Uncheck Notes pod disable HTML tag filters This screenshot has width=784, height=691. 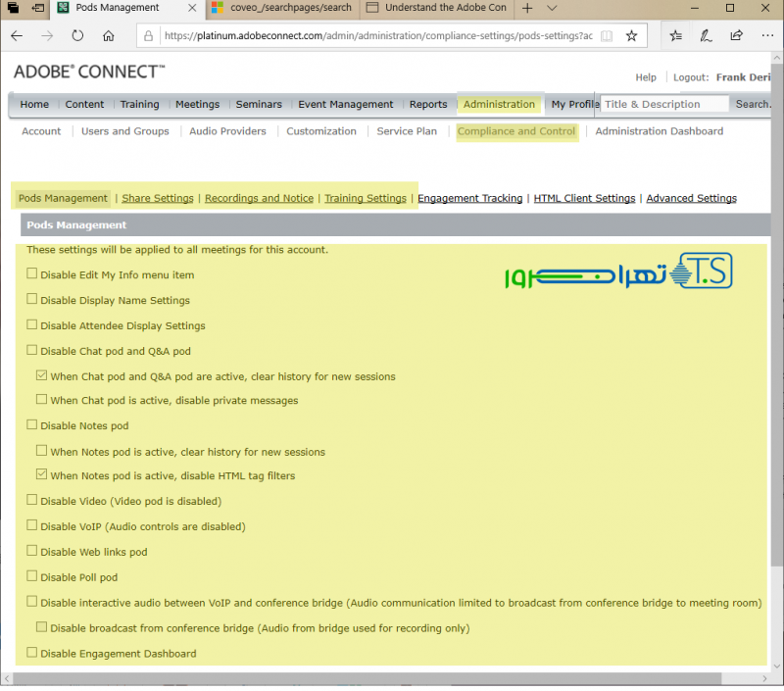pyautogui.click(x=41, y=475)
